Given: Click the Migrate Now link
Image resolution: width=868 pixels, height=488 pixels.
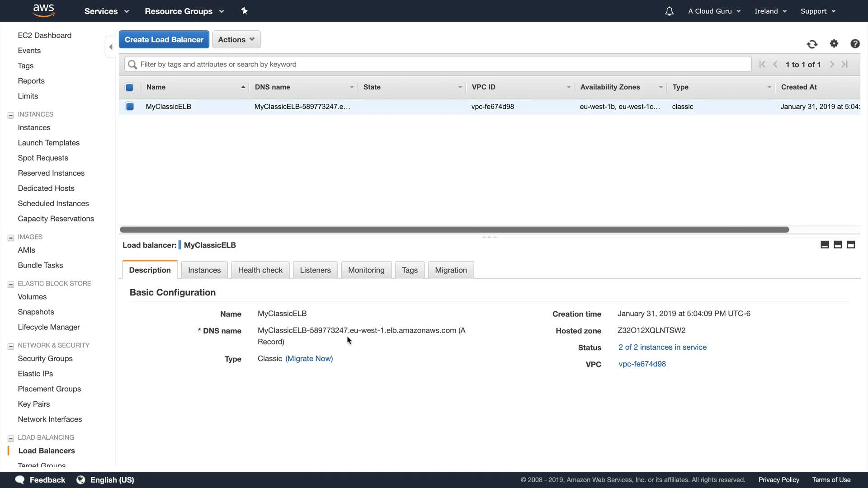Looking at the screenshot, I should (x=309, y=359).
